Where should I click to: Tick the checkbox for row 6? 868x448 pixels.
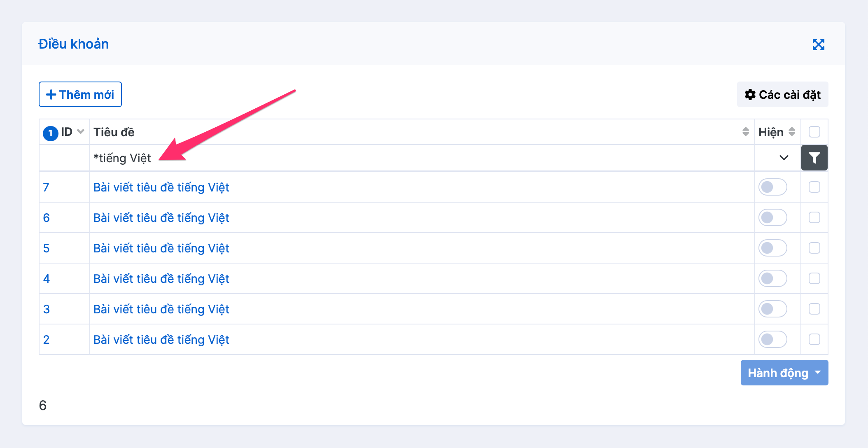click(x=814, y=218)
